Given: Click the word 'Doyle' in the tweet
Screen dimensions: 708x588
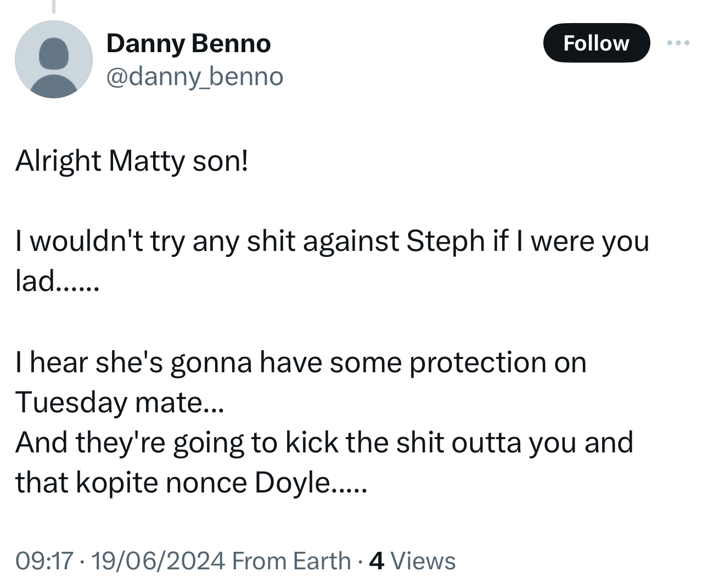Looking at the screenshot, I should pos(291,483).
